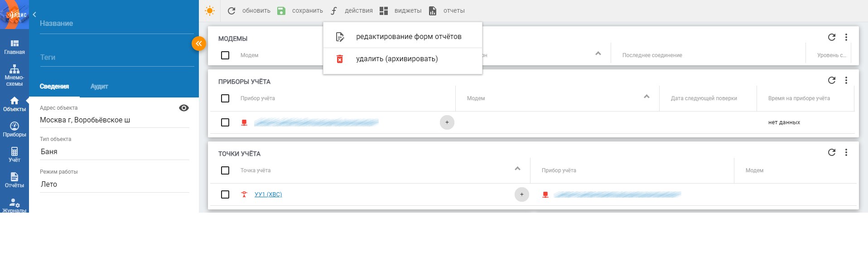Image resolution: width=868 pixels, height=272 pixels.
Task: Check the select-all box in Приборы учёта header
Action: click(225, 98)
